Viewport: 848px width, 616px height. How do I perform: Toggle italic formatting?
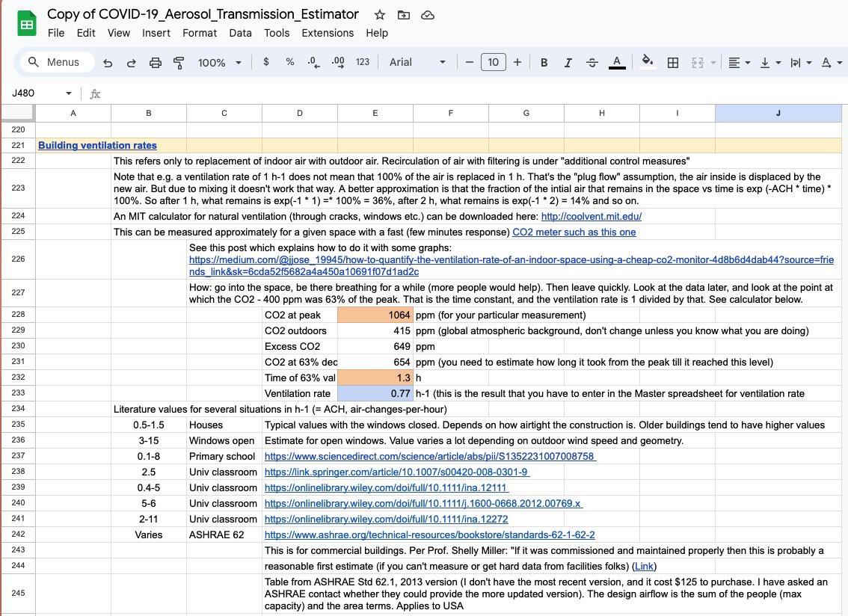pyautogui.click(x=568, y=63)
